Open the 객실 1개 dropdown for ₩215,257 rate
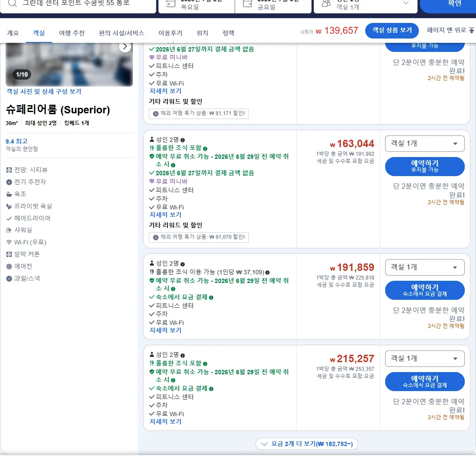Screen dimensions: 476x456 pyautogui.click(x=425, y=359)
